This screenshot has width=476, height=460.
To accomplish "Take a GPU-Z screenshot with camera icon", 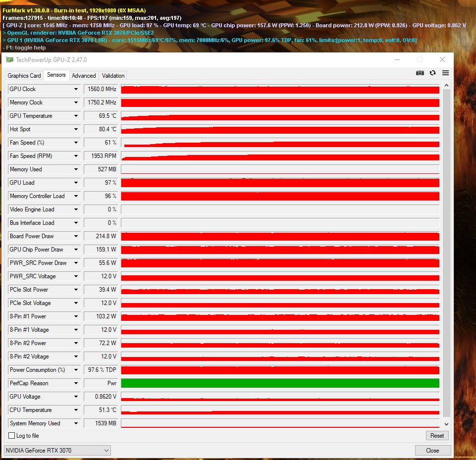I will coord(420,73).
